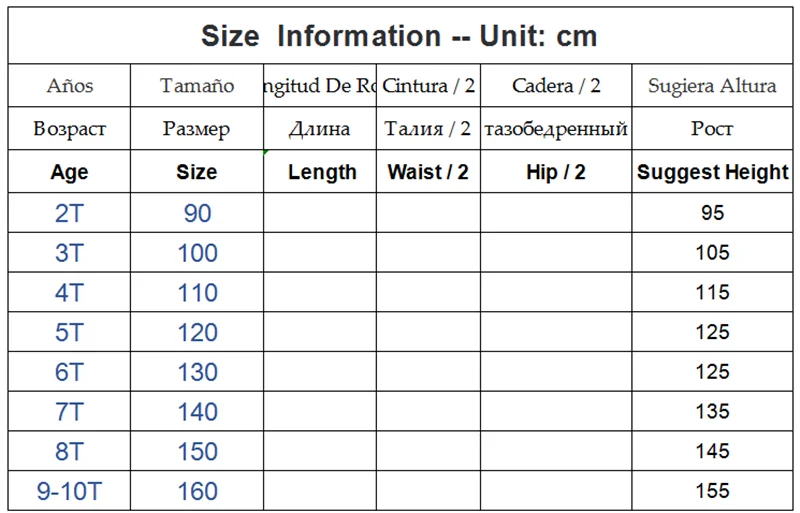This screenshot has height=513, width=800.
Task: Select the empty Length cell in 2T row
Action: [320, 213]
